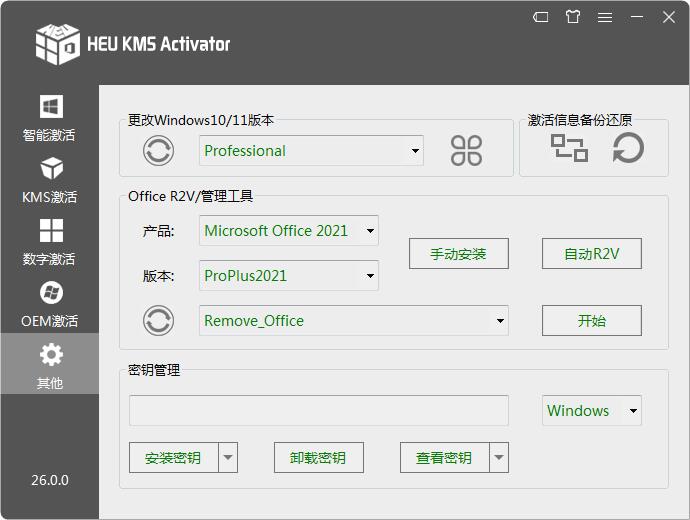Image resolution: width=690 pixels, height=520 pixels.
Task: Open the 数字激活 digital activation tab
Action: click(x=49, y=242)
